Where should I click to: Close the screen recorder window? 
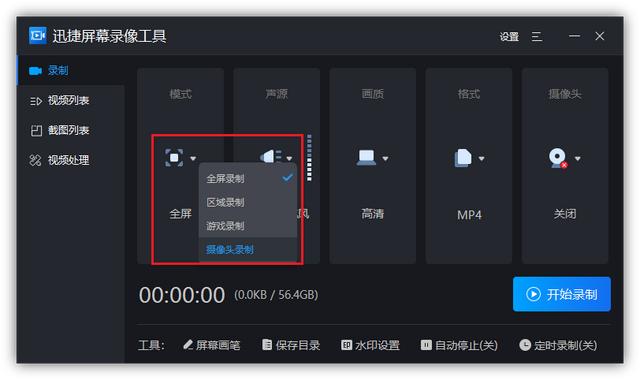600,36
